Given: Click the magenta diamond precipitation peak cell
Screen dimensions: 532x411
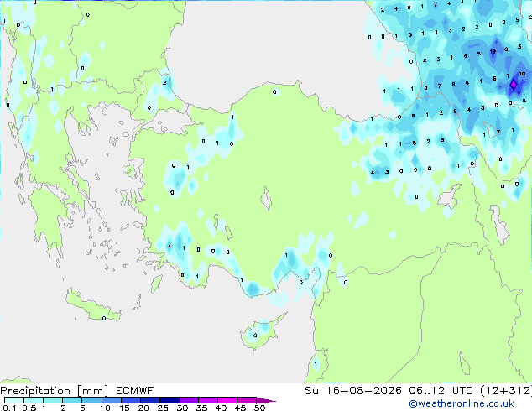Looking at the screenshot, I should pyautogui.click(x=514, y=84).
